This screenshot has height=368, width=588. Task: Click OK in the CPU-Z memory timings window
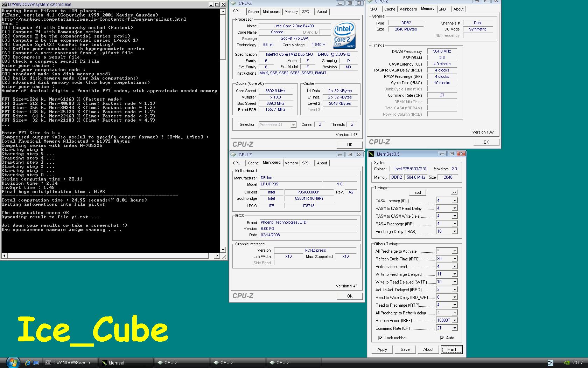click(486, 142)
